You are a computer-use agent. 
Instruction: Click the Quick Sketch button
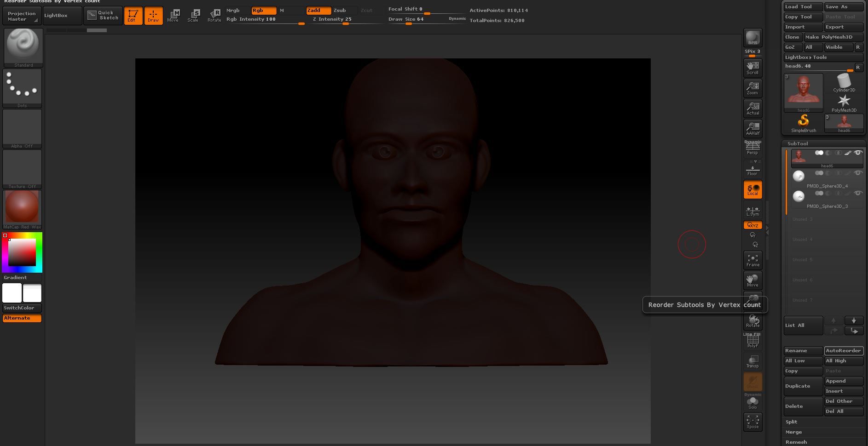coord(103,16)
